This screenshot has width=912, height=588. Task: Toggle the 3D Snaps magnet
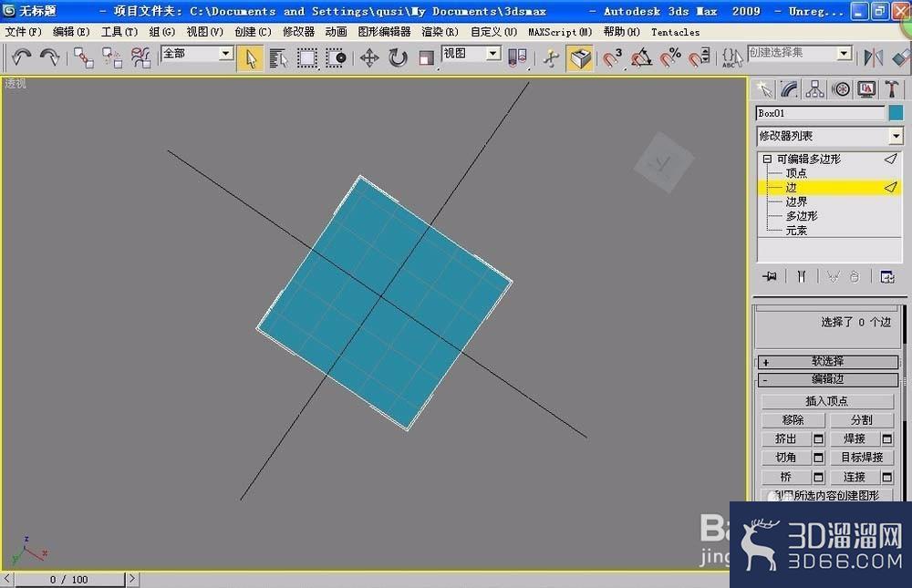(x=613, y=58)
